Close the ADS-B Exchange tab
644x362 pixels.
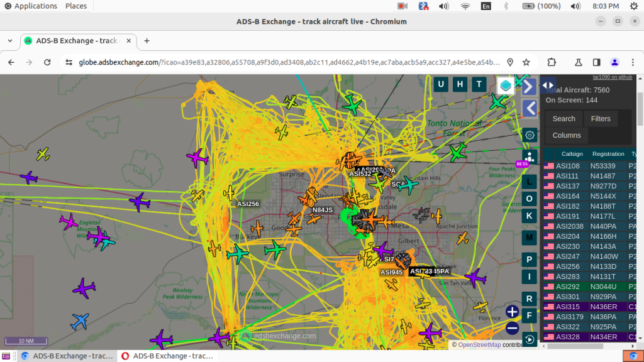coord(128,41)
